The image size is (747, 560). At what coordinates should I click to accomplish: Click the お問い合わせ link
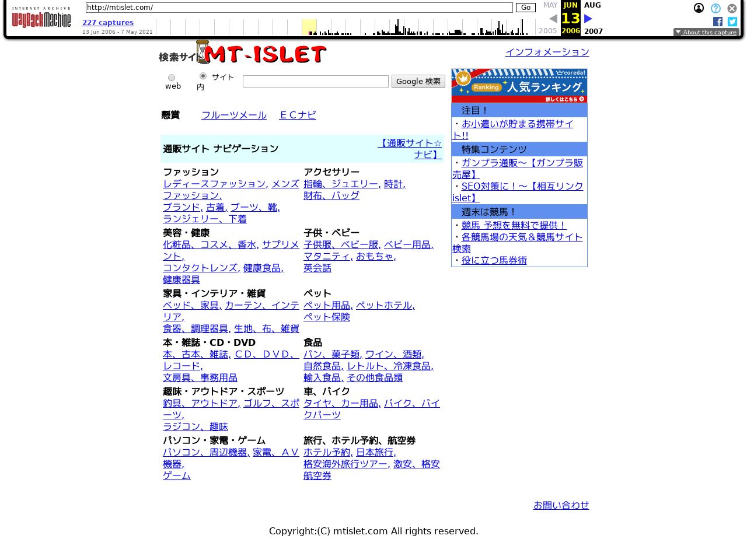[x=561, y=506]
